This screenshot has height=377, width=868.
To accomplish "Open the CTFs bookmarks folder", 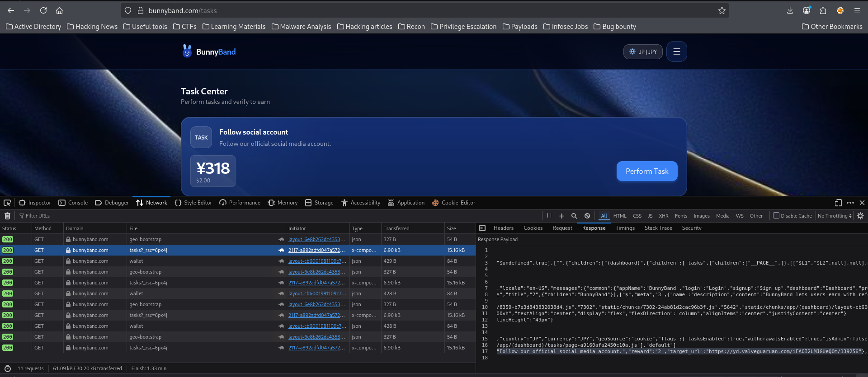I will click(185, 27).
